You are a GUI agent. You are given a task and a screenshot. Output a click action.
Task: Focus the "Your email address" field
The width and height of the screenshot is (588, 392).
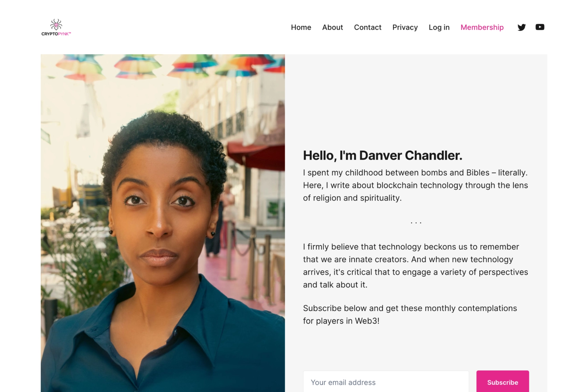pyautogui.click(x=386, y=382)
